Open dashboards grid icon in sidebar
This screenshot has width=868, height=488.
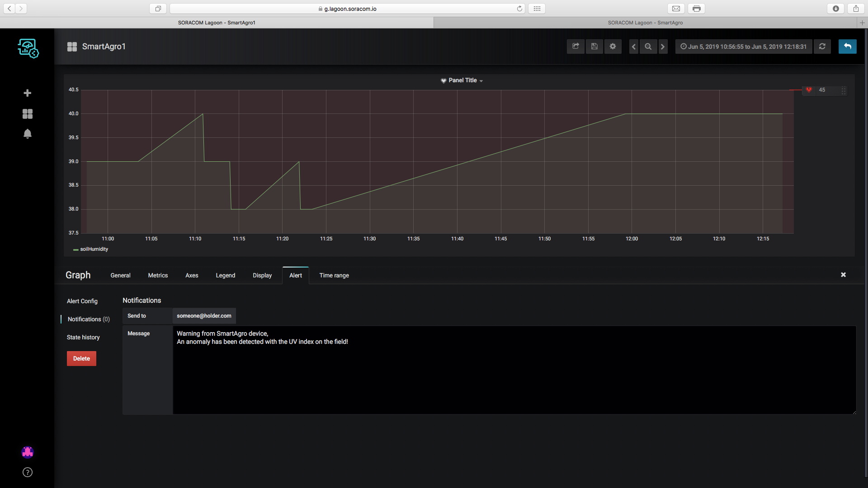pos(28,114)
